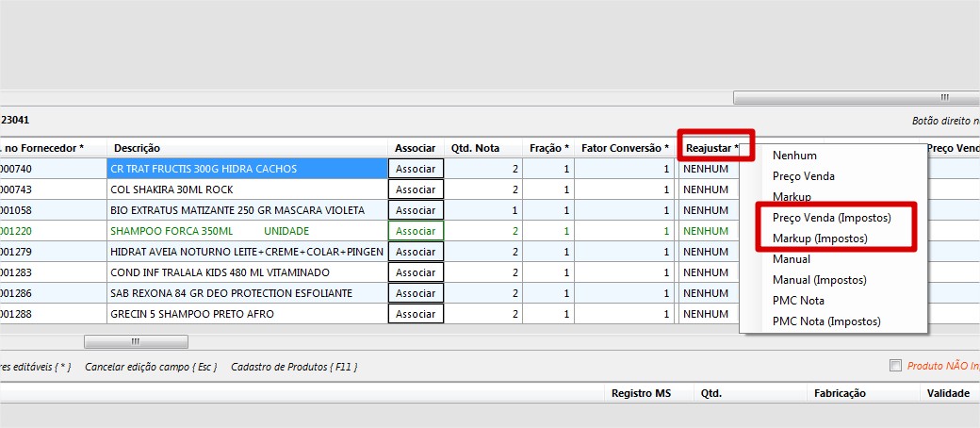Toggle the 'Produto NÃO' checkbox
980x428 pixels.
896,366
